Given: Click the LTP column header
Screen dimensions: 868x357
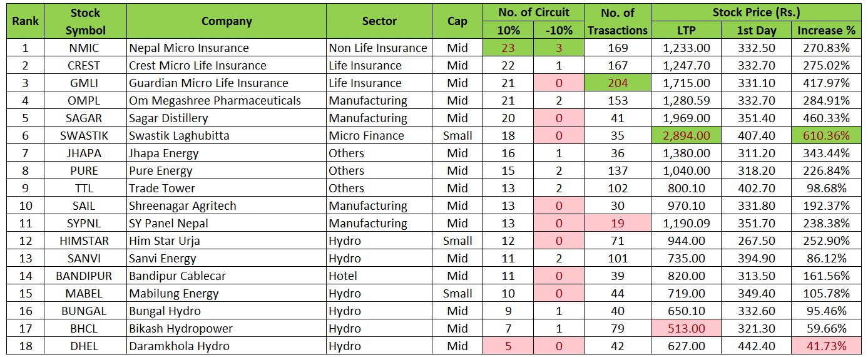Looking at the screenshot, I should tap(686, 30).
